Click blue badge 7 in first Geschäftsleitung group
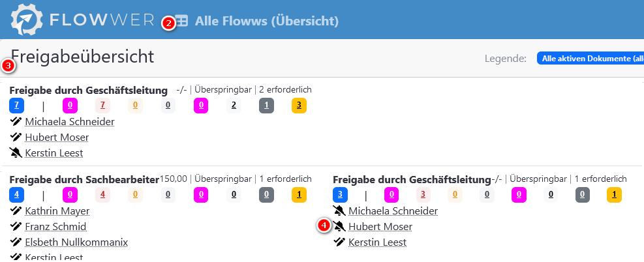 [x=16, y=106]
